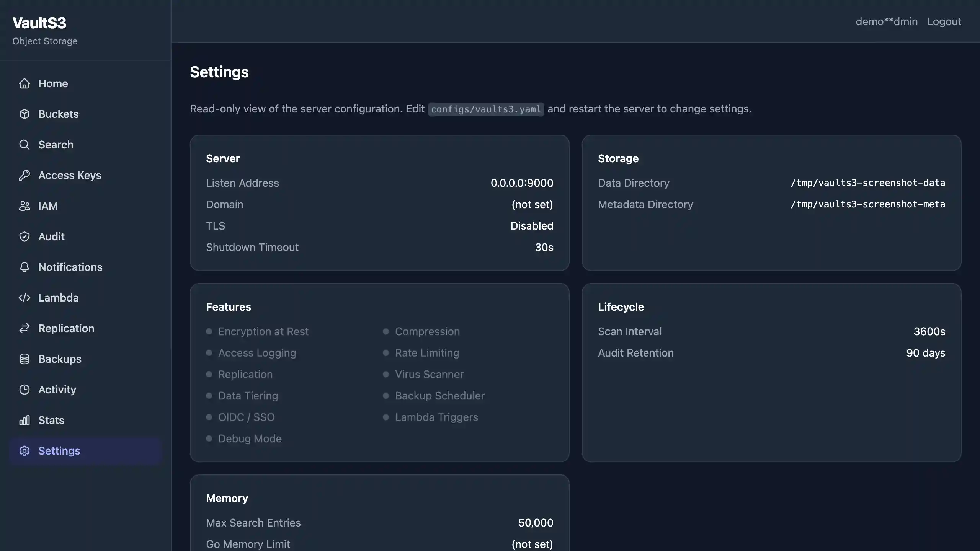Click the VaultS3 logo title

point(39,23)
